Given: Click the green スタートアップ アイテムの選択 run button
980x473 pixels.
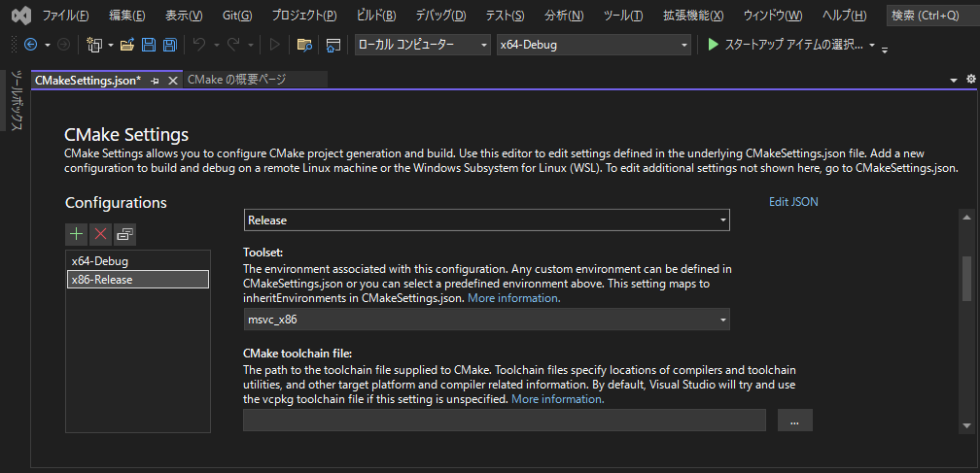Looking at the screenshot, I should click(x=785, y=45).
